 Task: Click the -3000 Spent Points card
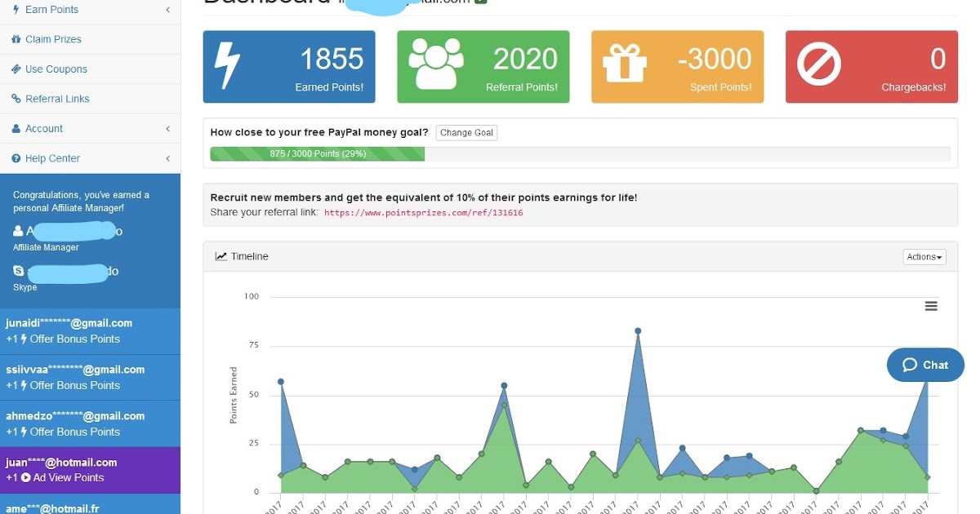[678, 67]
